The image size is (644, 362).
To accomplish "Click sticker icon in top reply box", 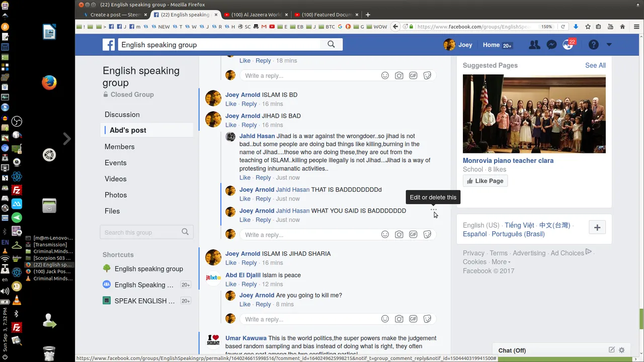I will (427, 75).
